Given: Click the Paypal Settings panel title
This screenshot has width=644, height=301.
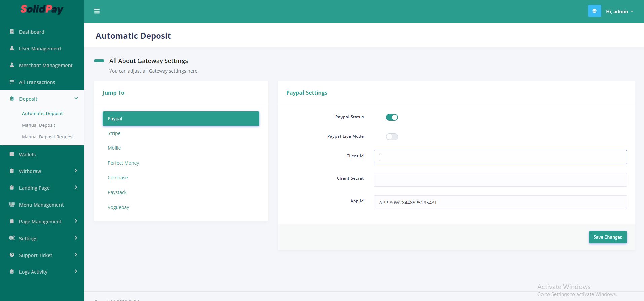Looking at the screenshot, I should coord(307,93).
